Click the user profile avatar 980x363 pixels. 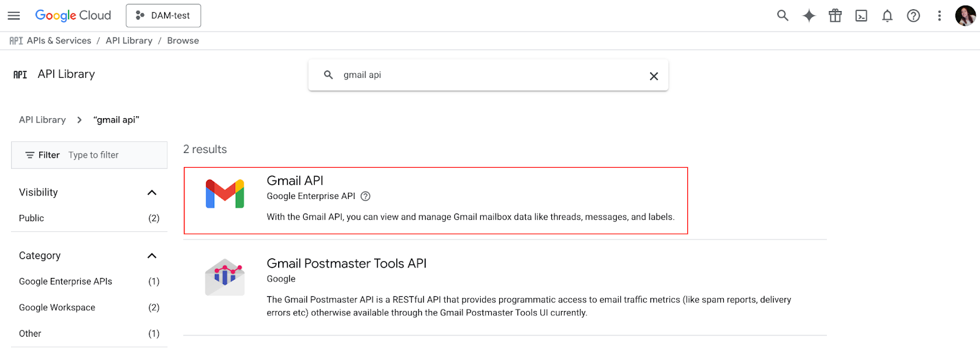(965, 16)
